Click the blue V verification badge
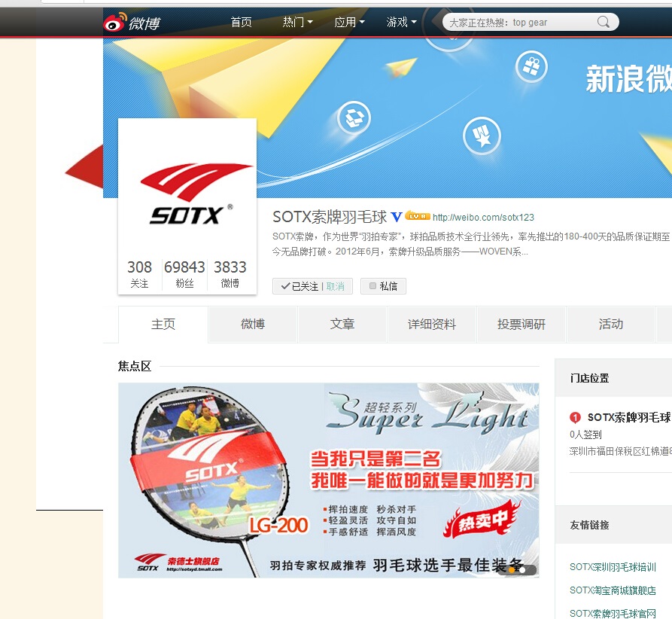672x619 pixels. click(x=397, y=217)
